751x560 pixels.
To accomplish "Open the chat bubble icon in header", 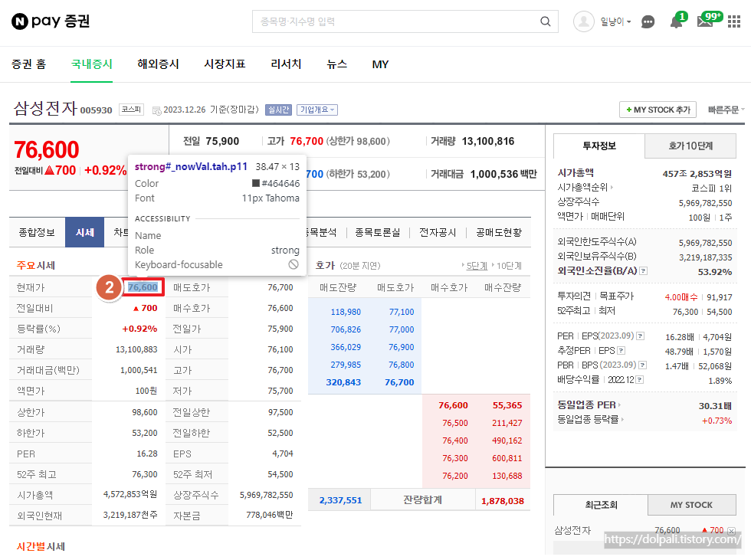I will (648, 21).
